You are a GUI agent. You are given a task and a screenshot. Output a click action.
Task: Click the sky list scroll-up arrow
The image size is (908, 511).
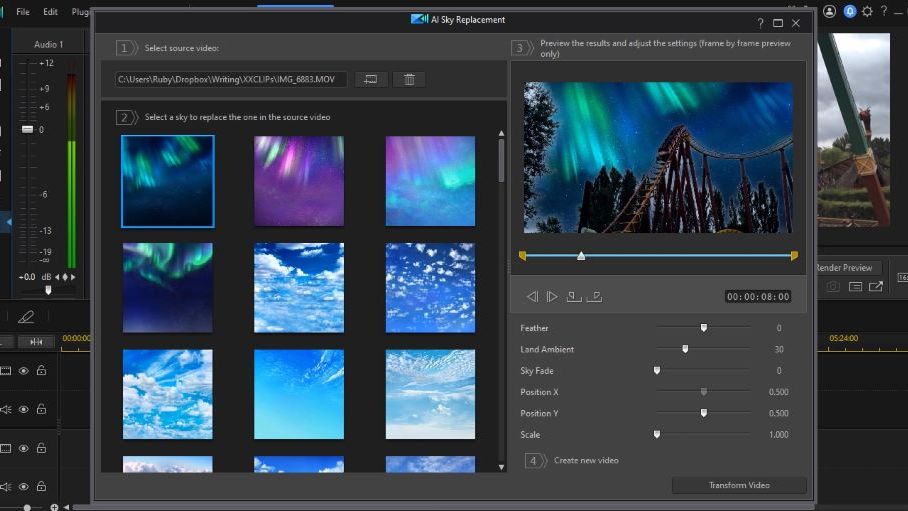(501, 133)
